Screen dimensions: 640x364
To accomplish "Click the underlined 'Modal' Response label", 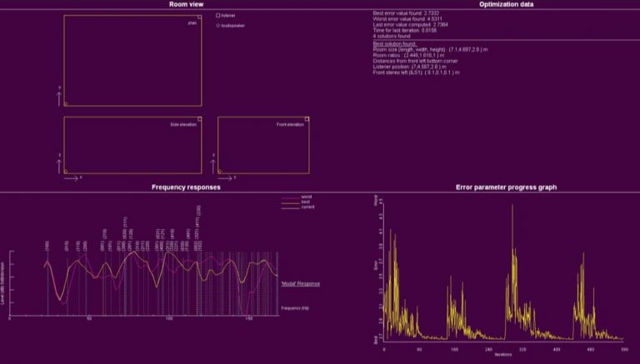I will [300, 283].
